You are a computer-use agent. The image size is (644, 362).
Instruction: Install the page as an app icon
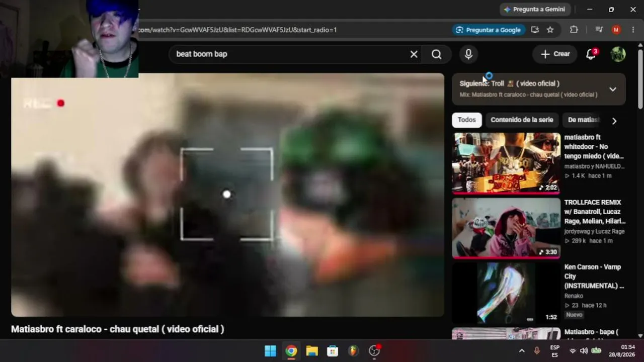click(535, 30)
